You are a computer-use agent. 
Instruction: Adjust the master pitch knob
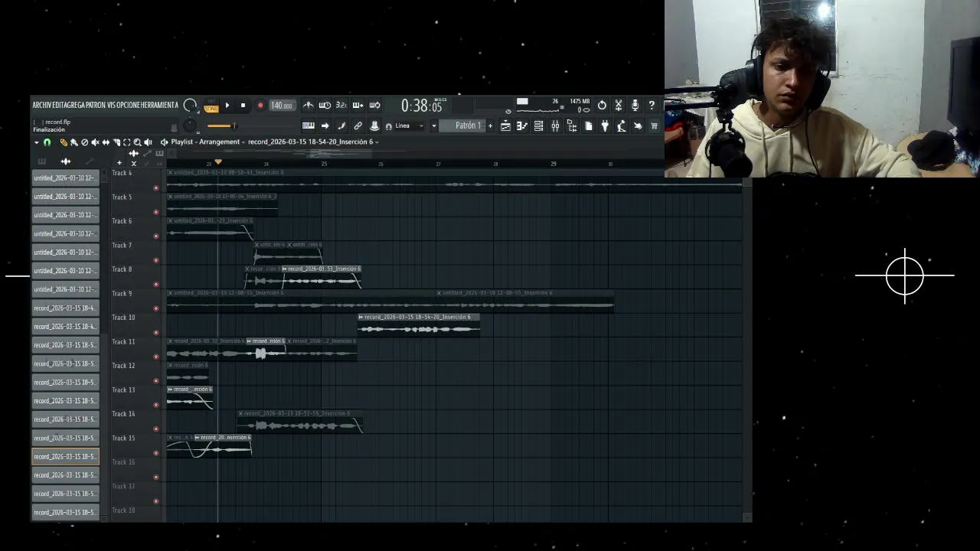pos(190,126)
